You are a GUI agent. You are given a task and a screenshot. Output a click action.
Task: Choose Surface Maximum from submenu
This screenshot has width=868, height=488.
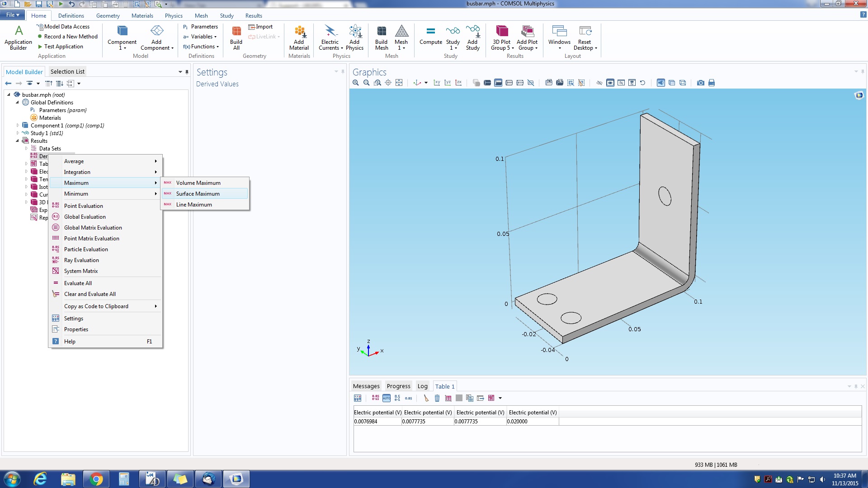click(x=198, y=194)
